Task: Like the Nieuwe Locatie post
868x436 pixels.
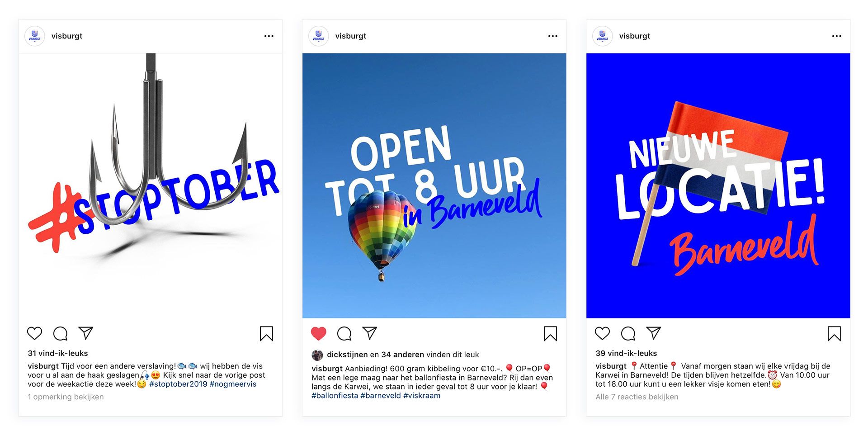Action: [602, 333]
